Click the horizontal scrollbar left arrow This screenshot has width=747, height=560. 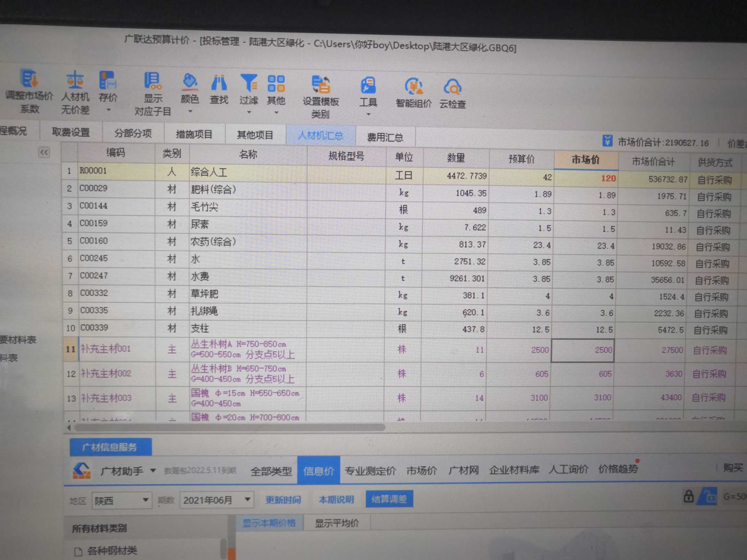coord(69,428)
